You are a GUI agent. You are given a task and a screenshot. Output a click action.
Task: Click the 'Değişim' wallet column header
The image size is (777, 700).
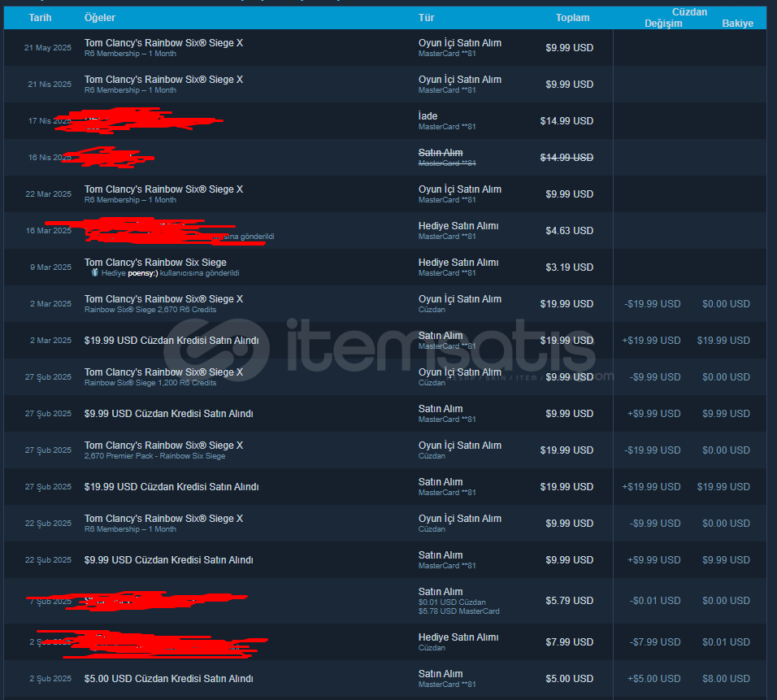tap(663, 24)
